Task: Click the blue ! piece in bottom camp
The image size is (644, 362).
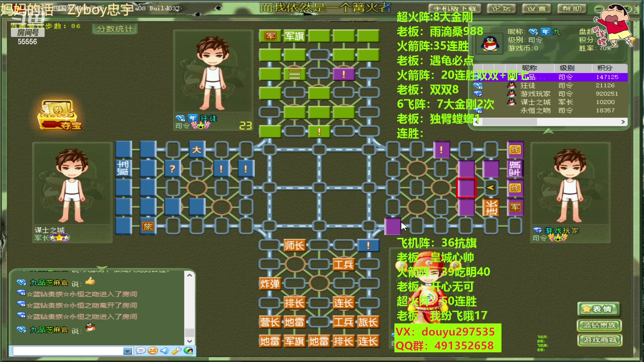Action: tap(368, 246)
